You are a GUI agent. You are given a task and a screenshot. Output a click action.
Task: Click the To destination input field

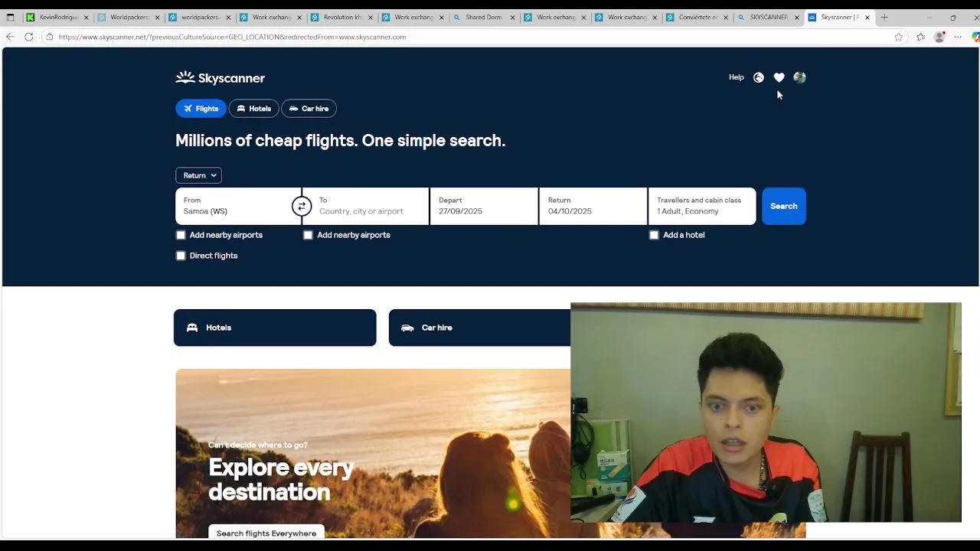(366, 206)
